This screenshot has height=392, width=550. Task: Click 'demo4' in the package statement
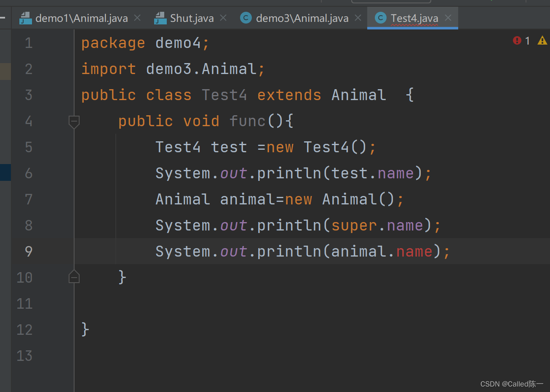pos(178,43)
